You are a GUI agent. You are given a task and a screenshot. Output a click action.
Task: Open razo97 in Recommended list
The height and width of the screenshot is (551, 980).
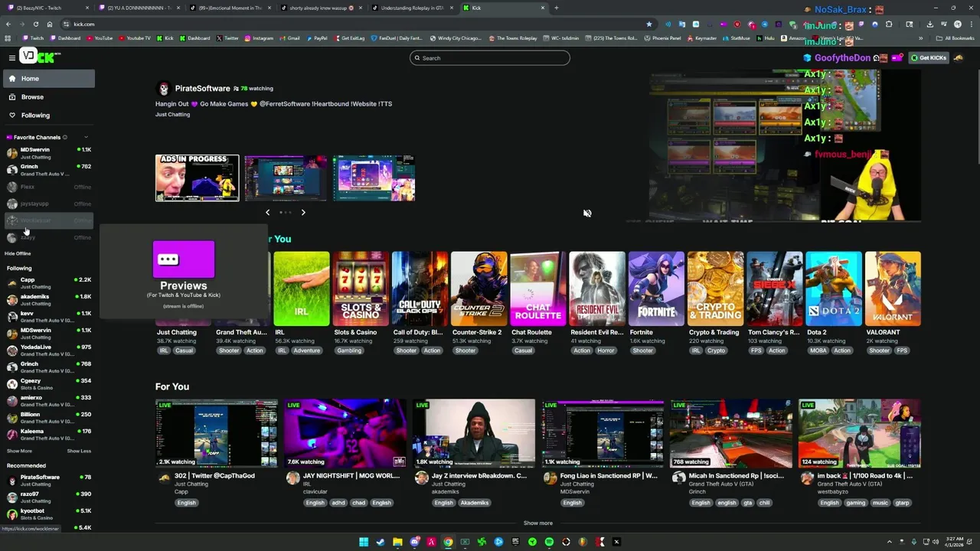pos(49,497)
